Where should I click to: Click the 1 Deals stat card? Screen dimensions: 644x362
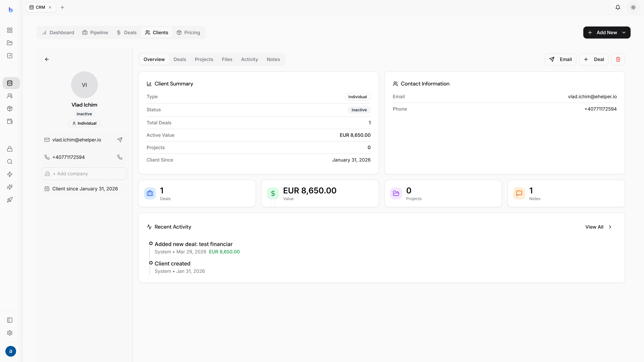pyautogui.click(x=197, y=193)
